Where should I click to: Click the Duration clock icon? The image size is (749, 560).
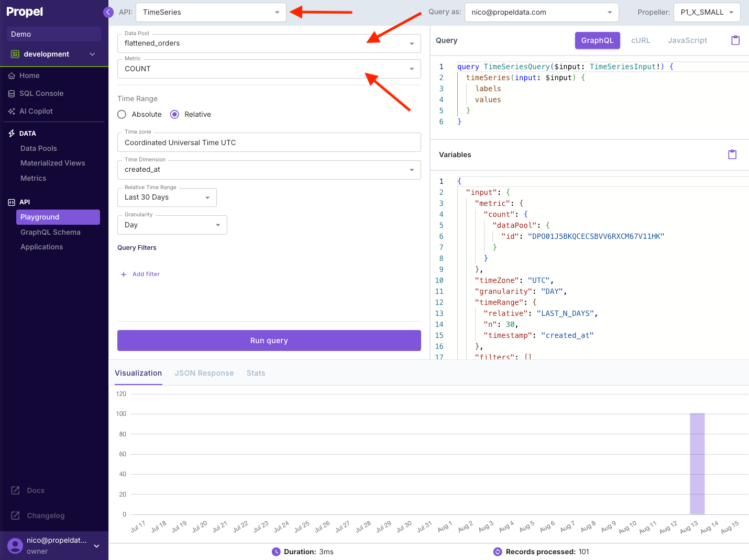(x=276, y=552)
